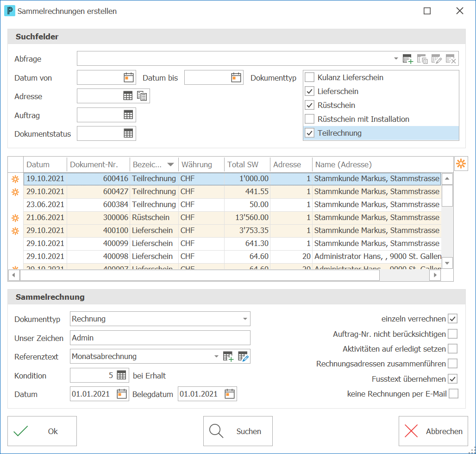Confirm with the Ok button
Viewport: 476px width, 454px height.
click(42, 431)
